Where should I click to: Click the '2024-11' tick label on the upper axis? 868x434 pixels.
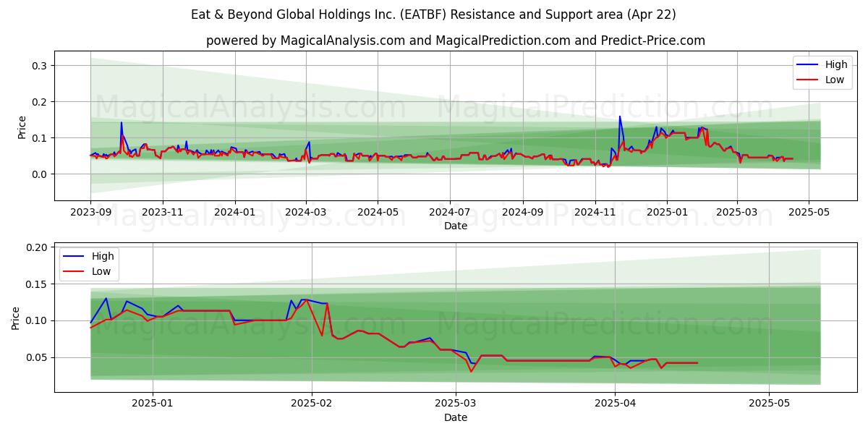point(595,213)
